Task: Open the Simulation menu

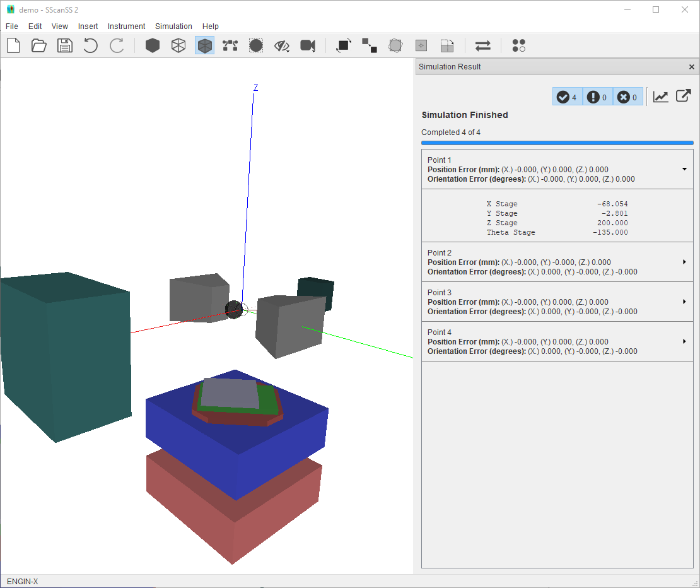Action: pos(173,26)
